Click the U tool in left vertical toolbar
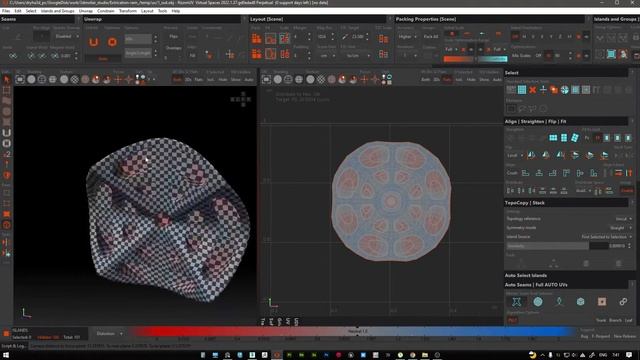Screen dimensions: 640x360 point(7,133)
